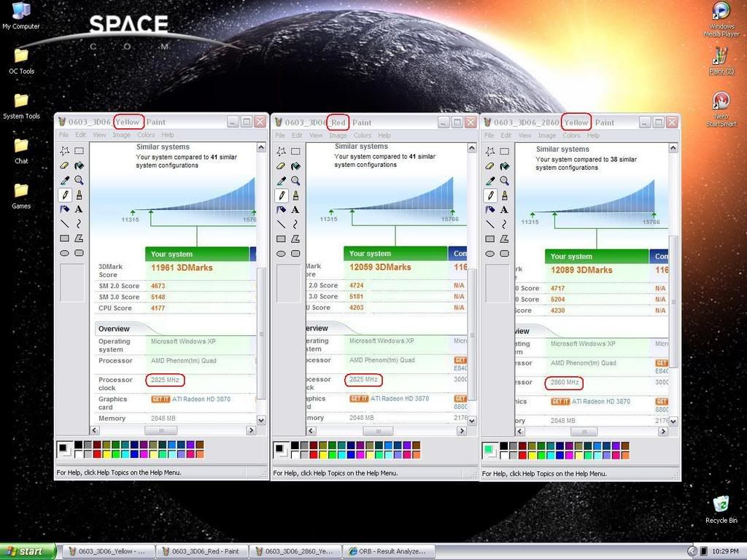747x560 pixels.
Task: Open the Colors menu in the 0603_3D06_Red window
Action: (362, 135)
